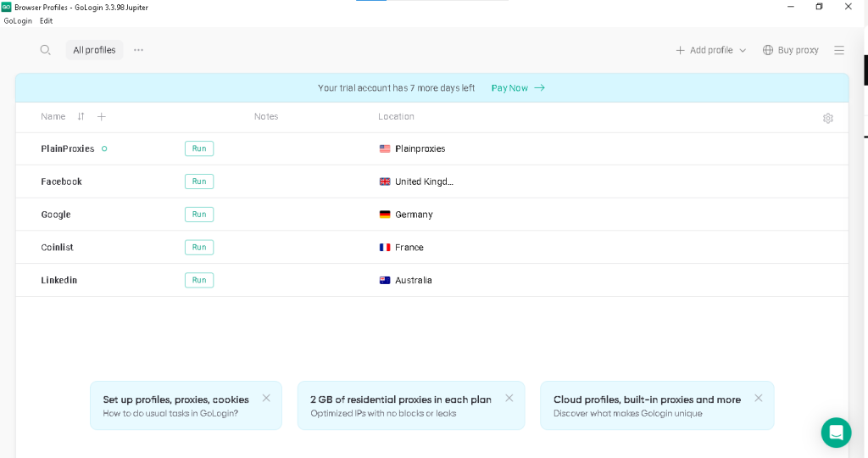
Task: Click the Plainproxies location cell
Action: coord(420,148)
